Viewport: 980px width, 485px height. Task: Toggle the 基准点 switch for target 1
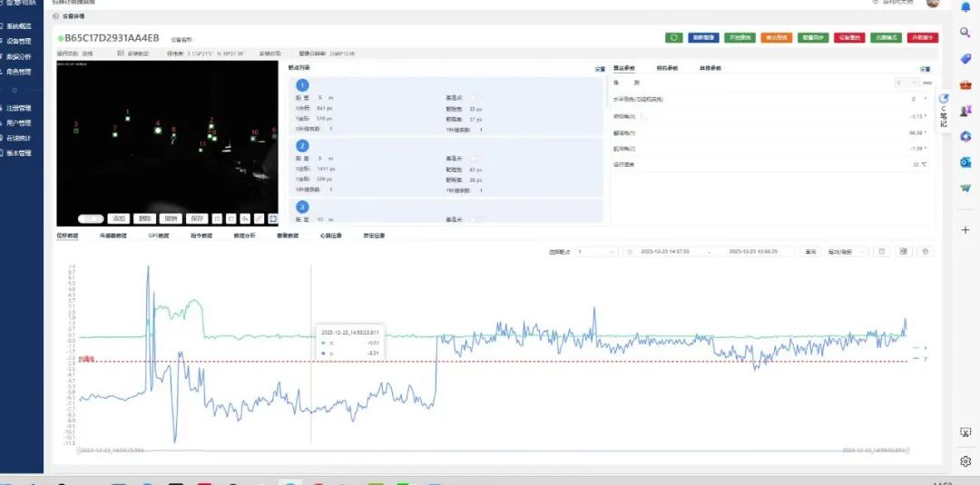[x=476, y=97]
